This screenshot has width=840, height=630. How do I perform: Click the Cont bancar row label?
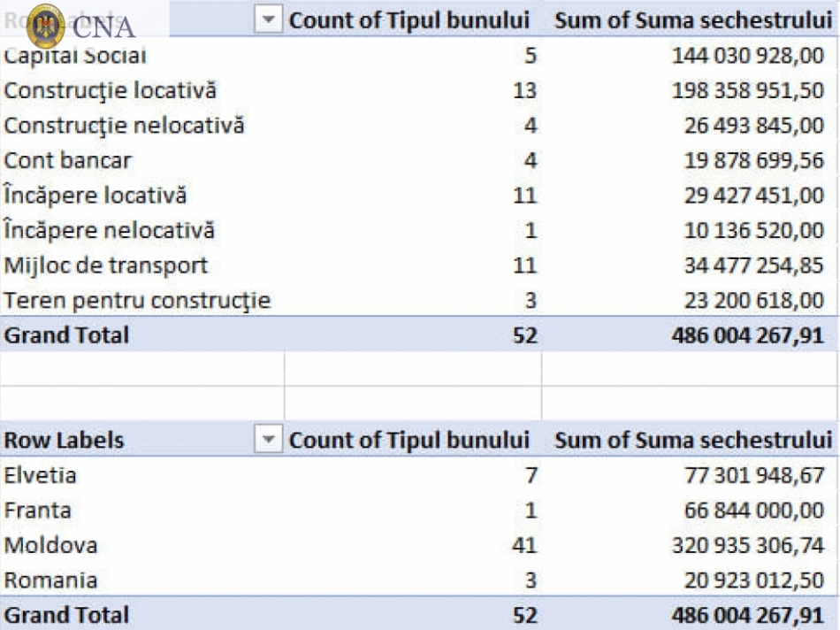[x=67, y=160]
